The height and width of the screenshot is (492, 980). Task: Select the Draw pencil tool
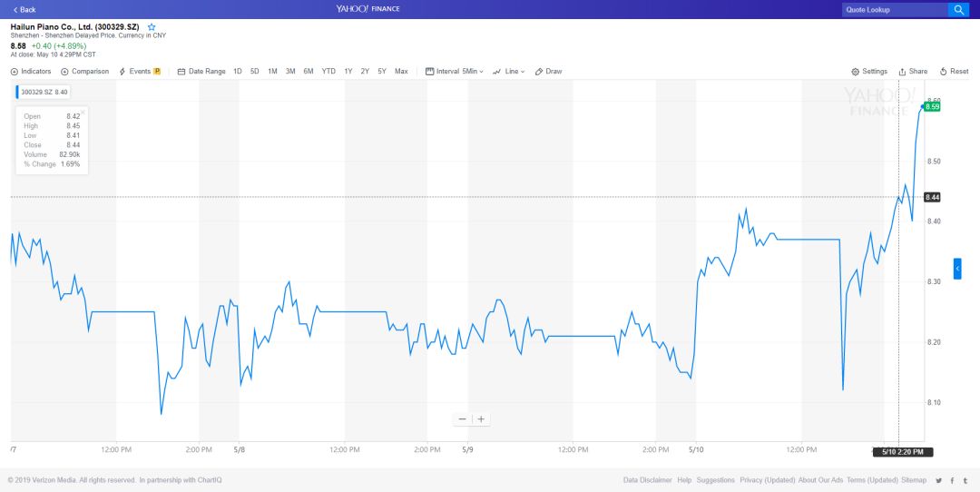point(549,71)
